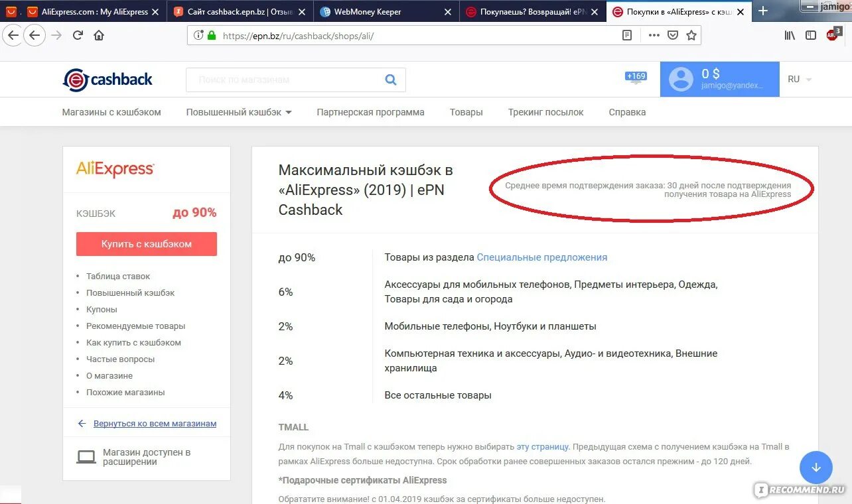The width and height of the screenshot is (852, 504).
Task: Bookmark this page with star icon
Action: pyautogui.click(x=691, y=36)
